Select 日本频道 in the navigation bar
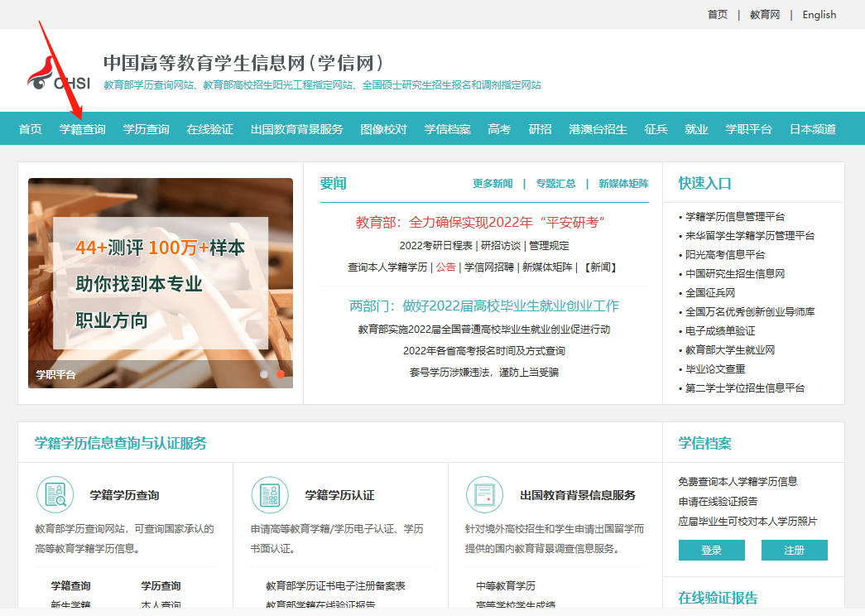 813,129
